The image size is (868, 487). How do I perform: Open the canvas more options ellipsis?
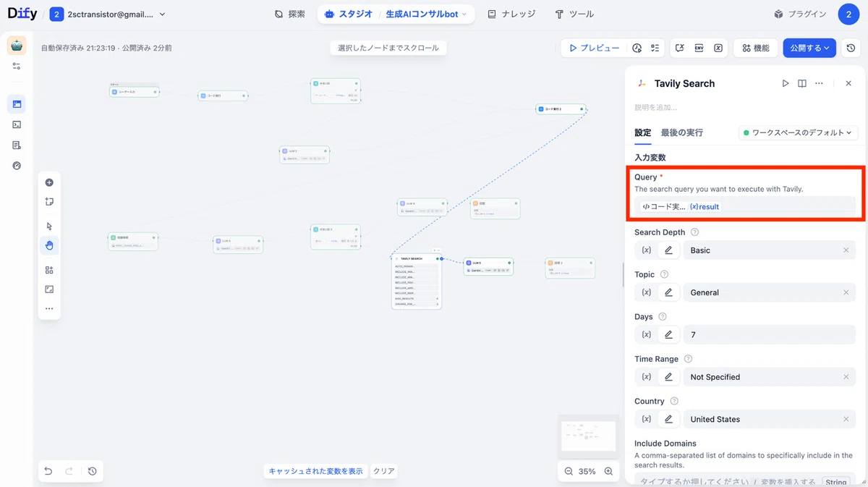pyautogui.click(x=49, y=308)
